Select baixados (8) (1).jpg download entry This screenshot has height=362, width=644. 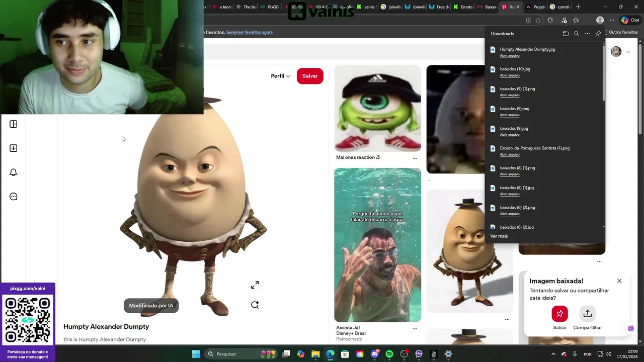point(546,190)
